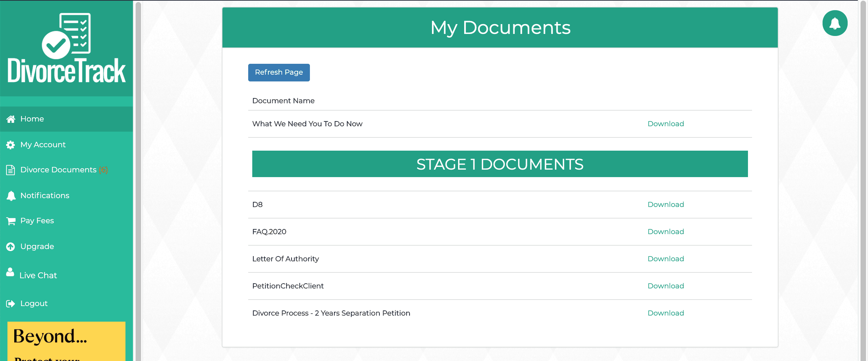The image size is (868, 361).
Task: Click the notification bell icon top right
Action: [834, 23]
